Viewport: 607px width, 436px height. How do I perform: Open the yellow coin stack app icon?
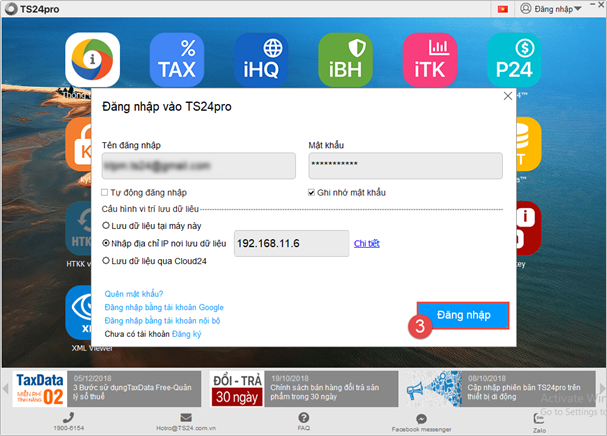(x=529, y=144)
